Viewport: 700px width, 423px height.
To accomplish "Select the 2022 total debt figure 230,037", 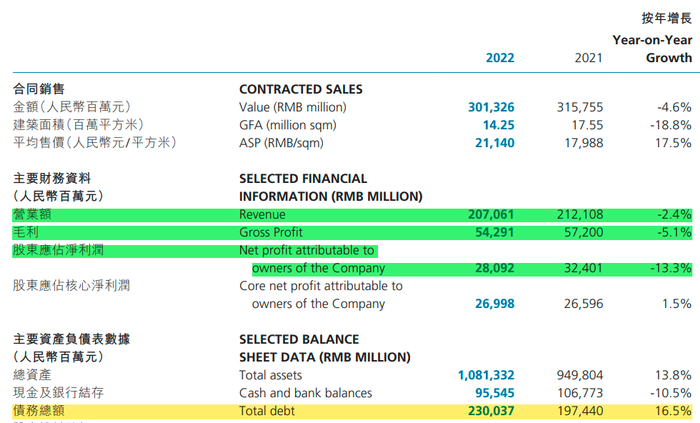I will tap(491, 411).
